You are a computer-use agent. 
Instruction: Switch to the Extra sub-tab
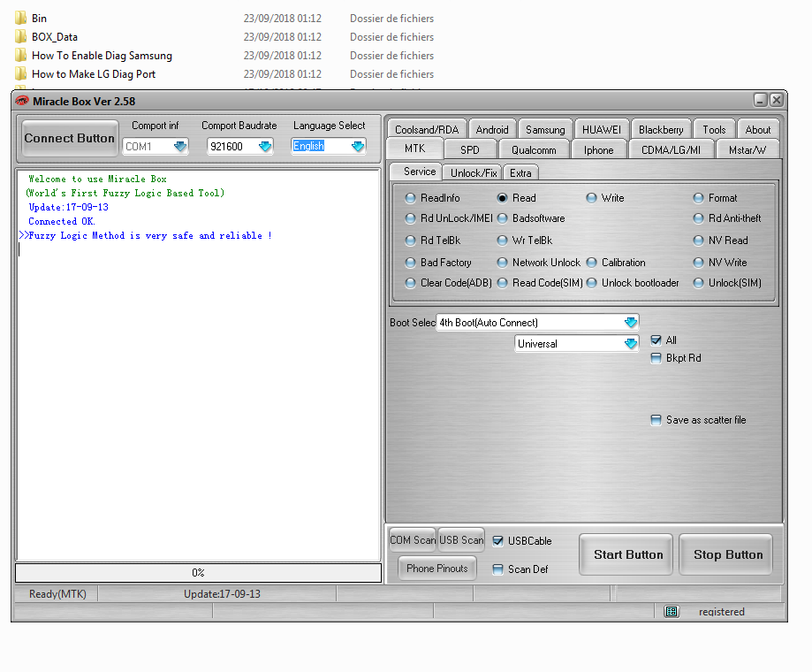point(520,172)
